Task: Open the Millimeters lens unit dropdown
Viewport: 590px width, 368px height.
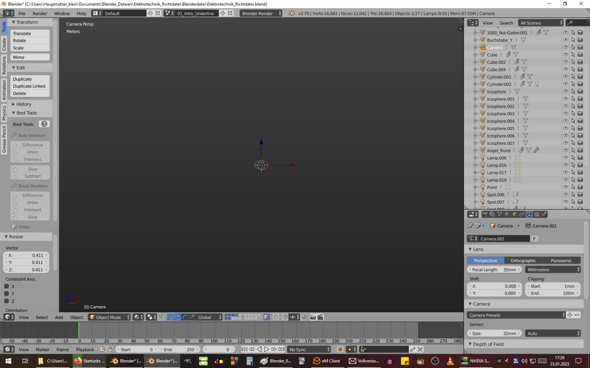Action: click(x=552, y=269)
